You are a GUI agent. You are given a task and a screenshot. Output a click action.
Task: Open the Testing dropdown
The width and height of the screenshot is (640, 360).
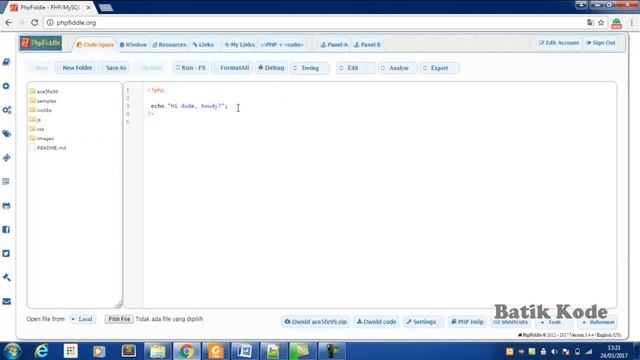pyautogui.click(x=310, y=68)
